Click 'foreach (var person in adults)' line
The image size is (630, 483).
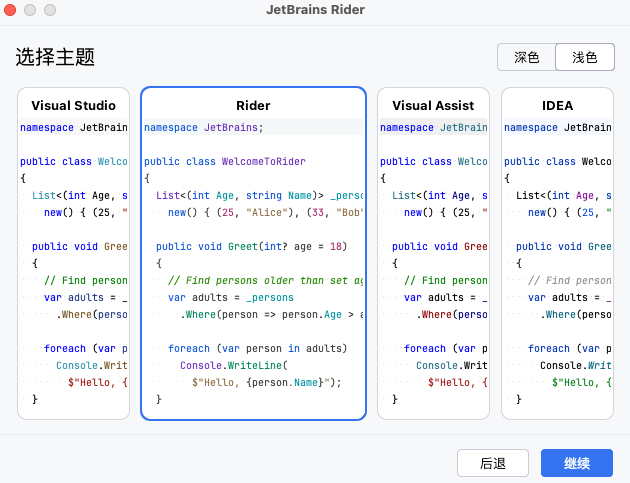click(x=258, y=348)
